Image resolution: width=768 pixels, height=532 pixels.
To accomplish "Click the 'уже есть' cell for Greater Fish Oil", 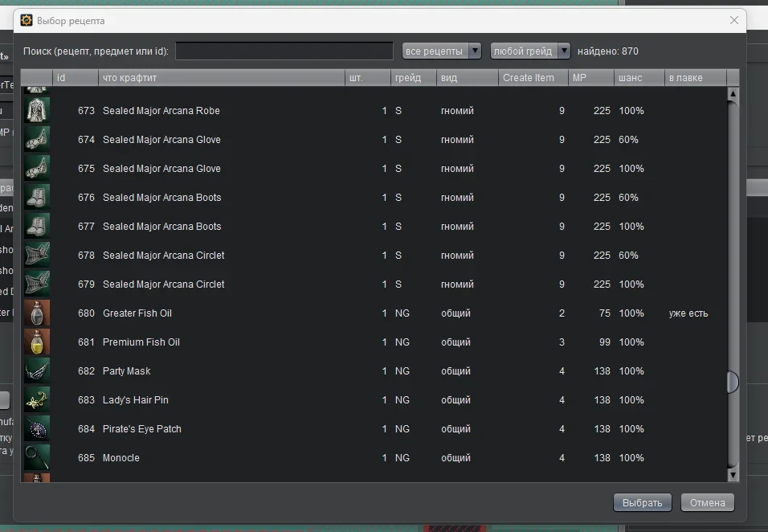I will point(688,313).
